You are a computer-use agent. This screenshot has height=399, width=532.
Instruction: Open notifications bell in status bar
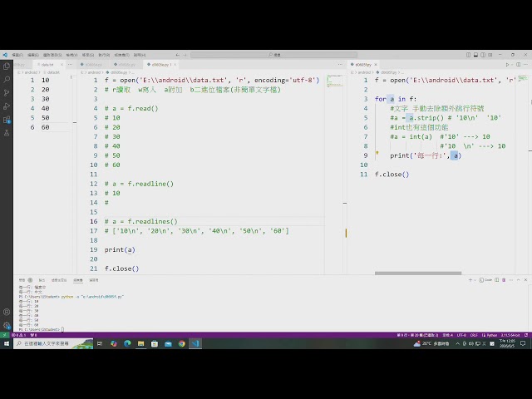click(x=526, y=335)
